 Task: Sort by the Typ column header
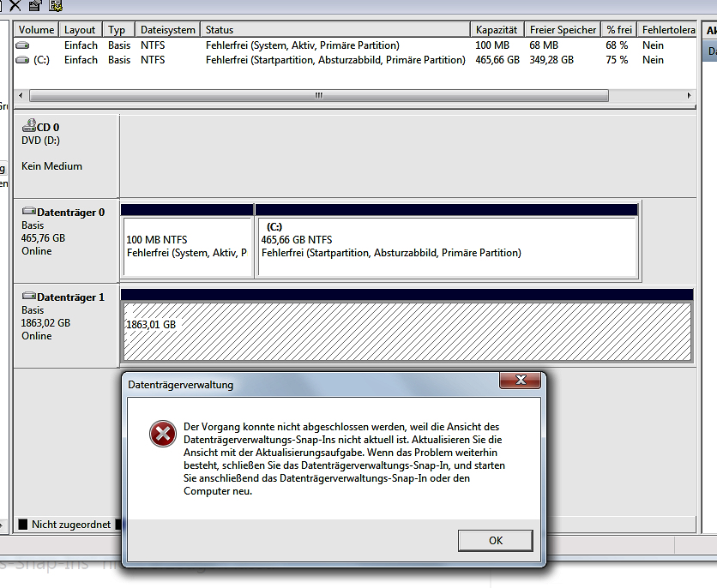(118, 30)
